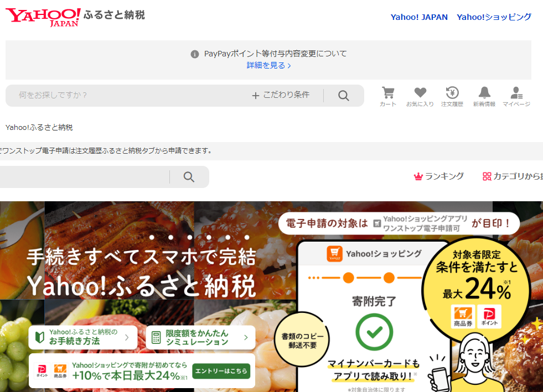Click the grid icon next to カテゴリから
This screenshot has height=392, width=543.
[487, 176]
